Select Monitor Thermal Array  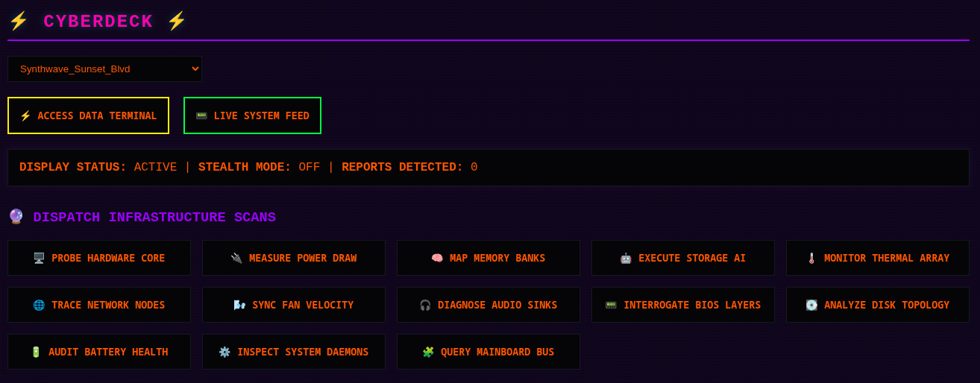(x=878, y=258)
